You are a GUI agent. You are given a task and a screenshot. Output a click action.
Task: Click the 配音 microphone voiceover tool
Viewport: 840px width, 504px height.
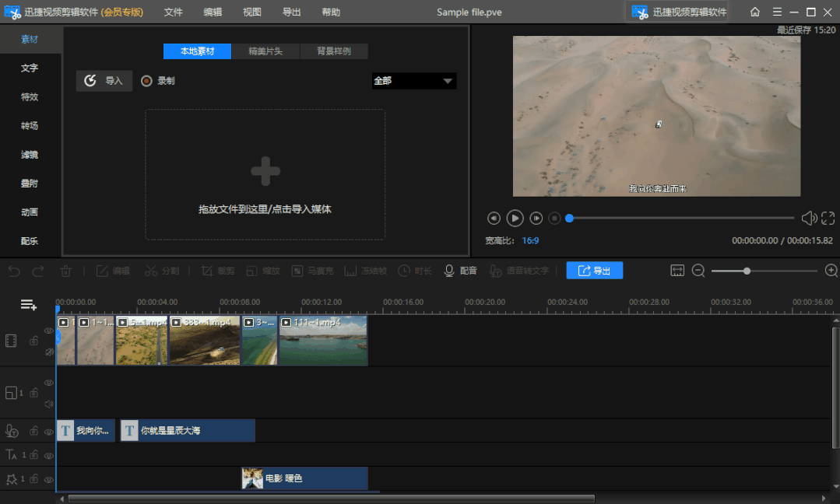point(459,271)
